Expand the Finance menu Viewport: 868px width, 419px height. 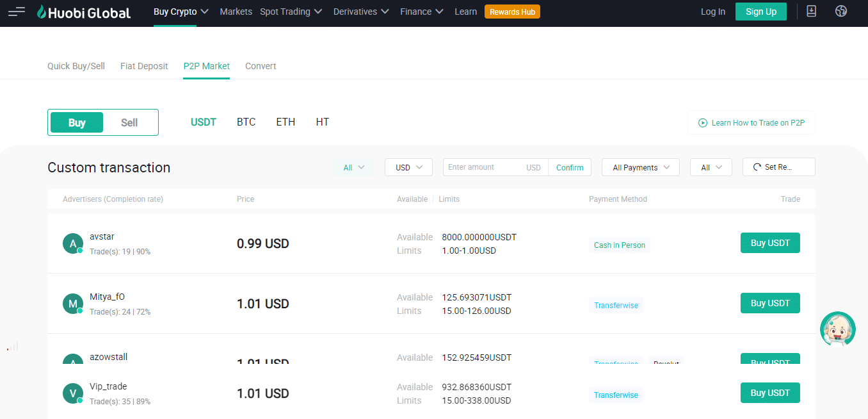[422, 12]
